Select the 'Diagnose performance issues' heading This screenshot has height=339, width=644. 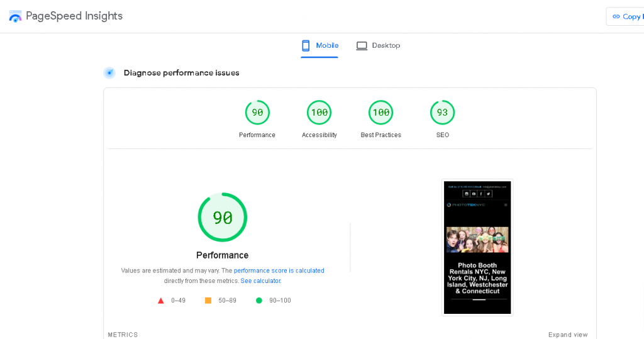[x=182, y=73]
